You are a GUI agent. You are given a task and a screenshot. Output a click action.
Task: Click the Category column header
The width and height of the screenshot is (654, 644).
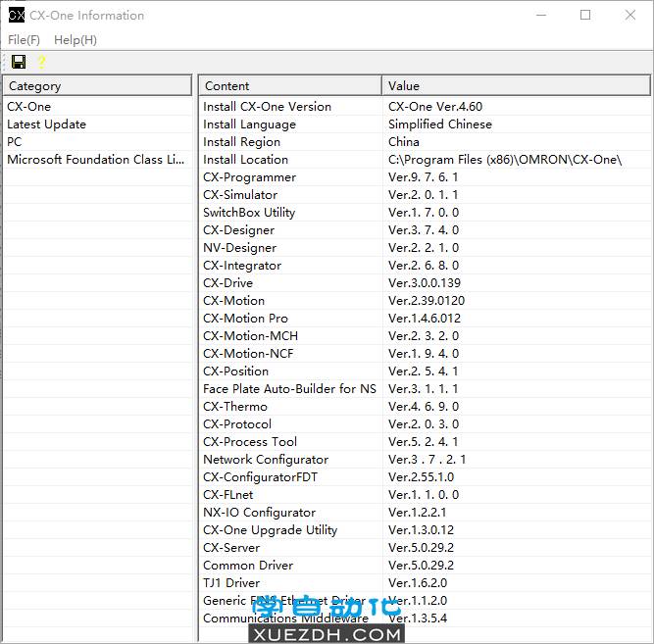(97, 86)
